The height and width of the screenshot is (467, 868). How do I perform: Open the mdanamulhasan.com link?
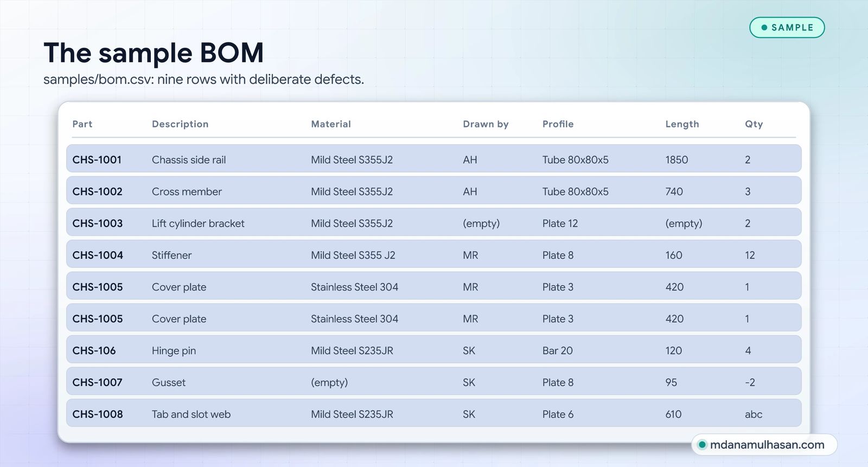764,445
